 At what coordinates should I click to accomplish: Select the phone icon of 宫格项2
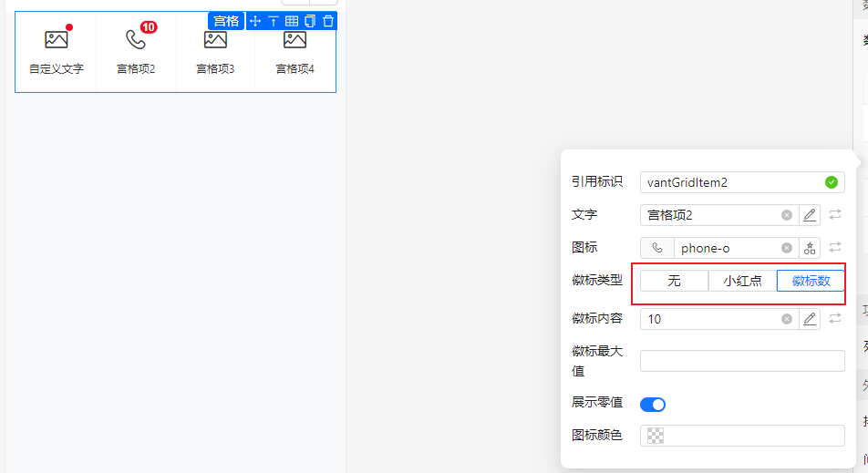[136, 39]
